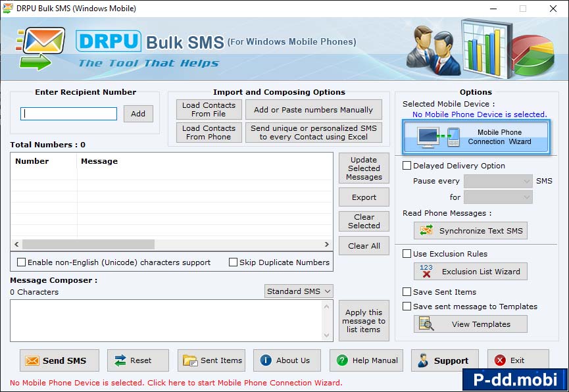The height and width of the screenshot is (392, 569).
Task: Click the horizontal scrollbar thumb of list
Action: coord(89,244)
